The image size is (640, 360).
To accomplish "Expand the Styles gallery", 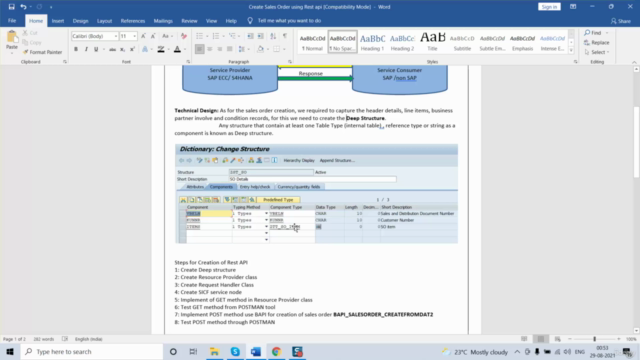I will [x=571, y=50].
